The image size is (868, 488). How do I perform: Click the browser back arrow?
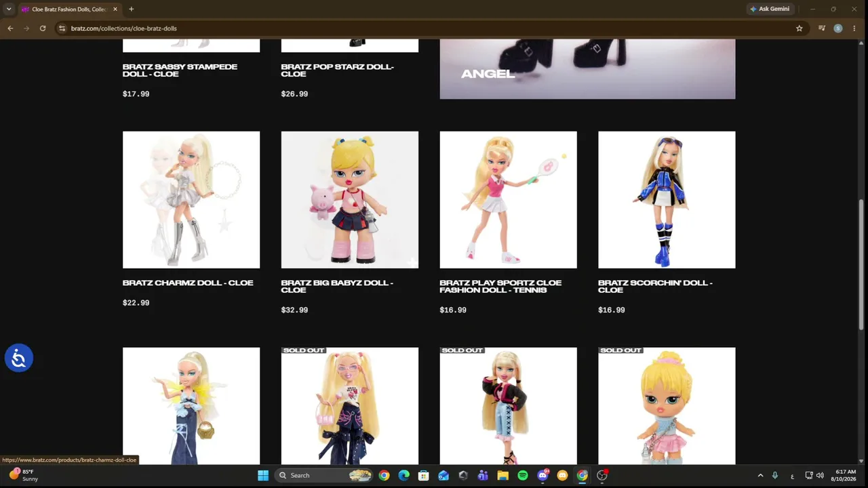10,28
